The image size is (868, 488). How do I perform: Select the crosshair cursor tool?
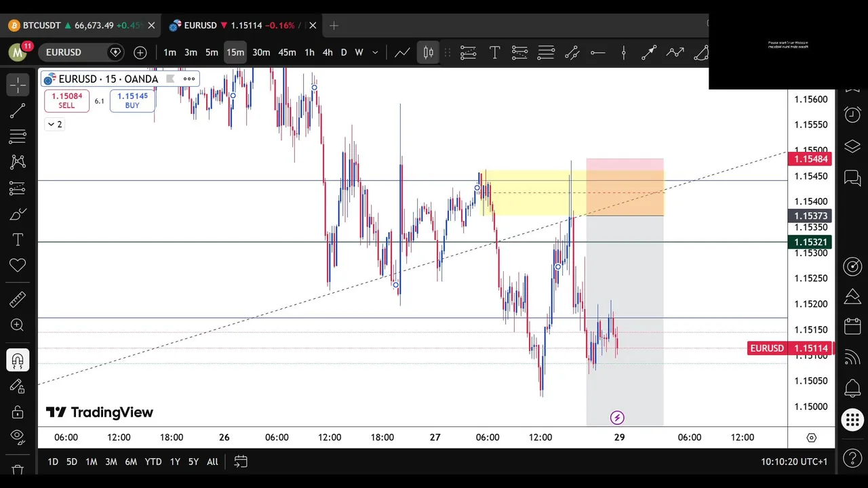click(x=18, y=85)
